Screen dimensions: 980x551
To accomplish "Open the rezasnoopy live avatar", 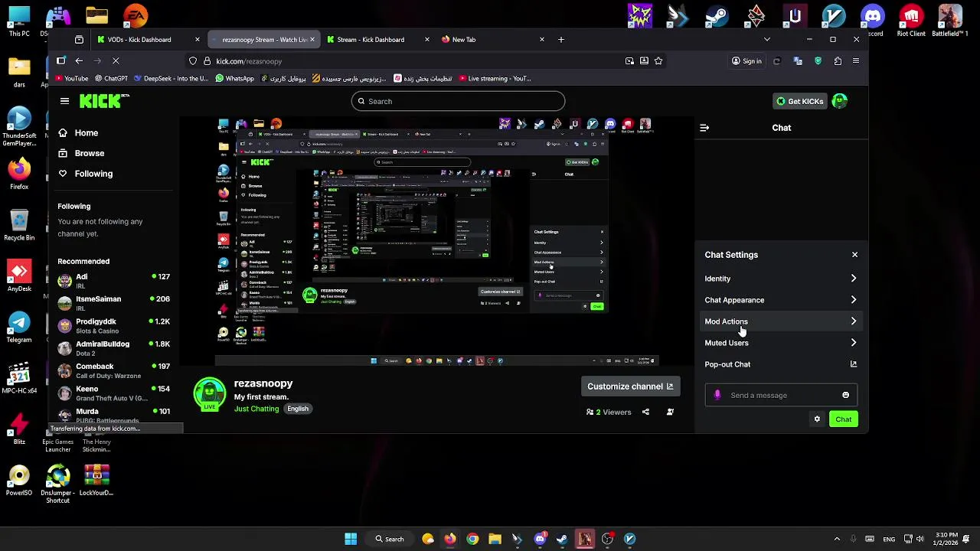I will point(209,394).
